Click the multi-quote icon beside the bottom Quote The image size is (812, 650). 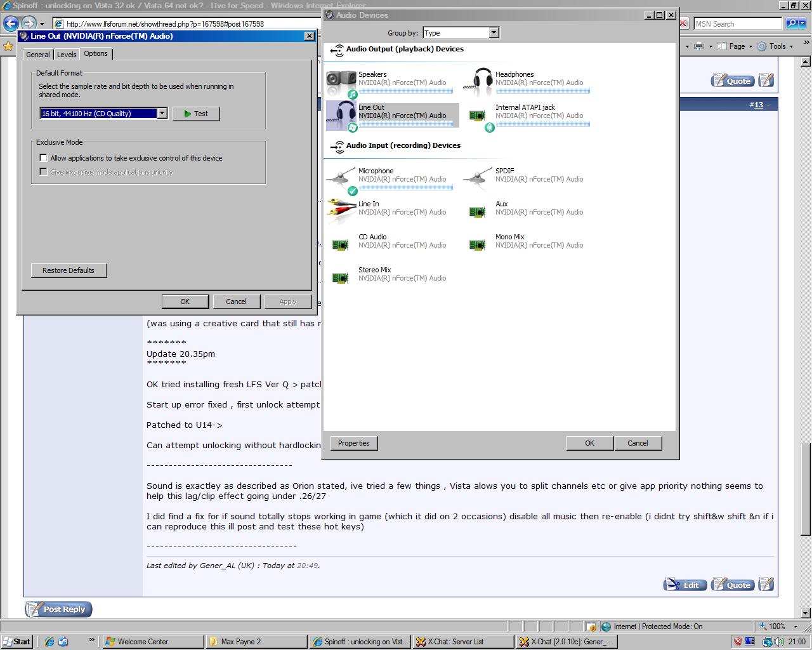[x=766, y=584]
